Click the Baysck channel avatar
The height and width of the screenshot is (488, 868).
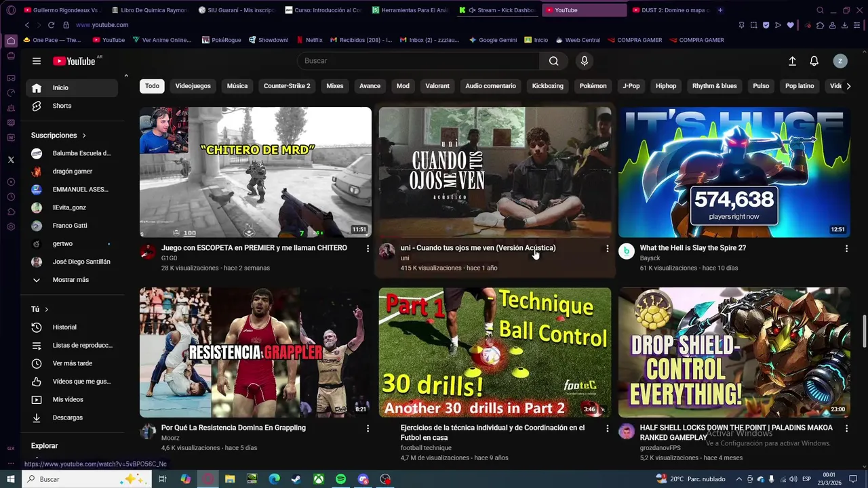pyautogui.click(x=627, y=251)
